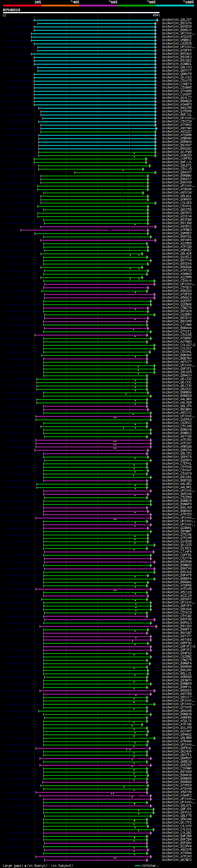Open hit UniRef100_A7Q3X5

177,37
